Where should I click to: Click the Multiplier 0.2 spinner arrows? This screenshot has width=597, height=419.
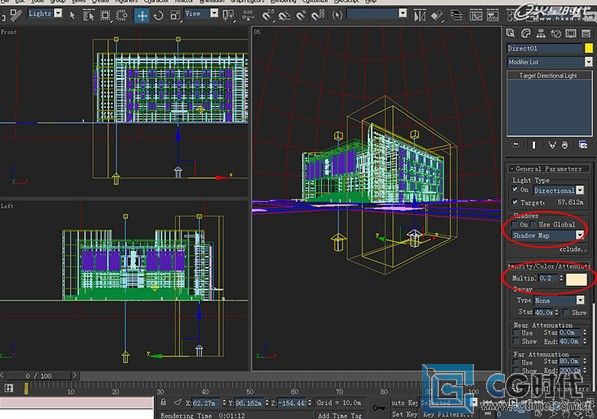coord(561,278)
